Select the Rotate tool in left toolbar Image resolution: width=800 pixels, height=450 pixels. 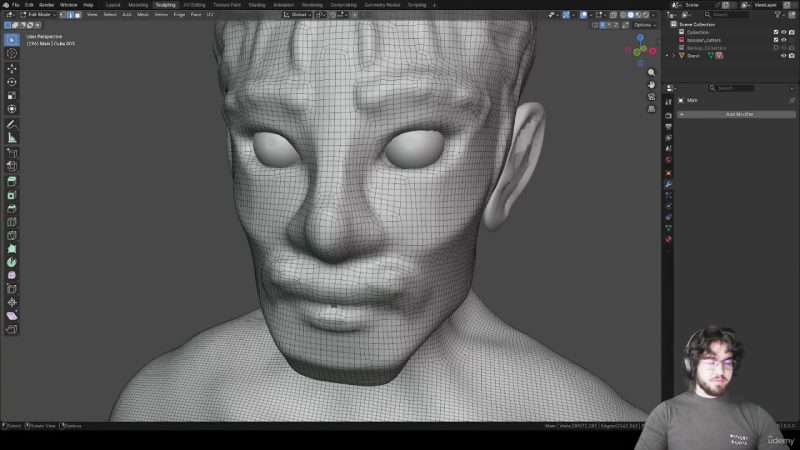click(12, 82)
